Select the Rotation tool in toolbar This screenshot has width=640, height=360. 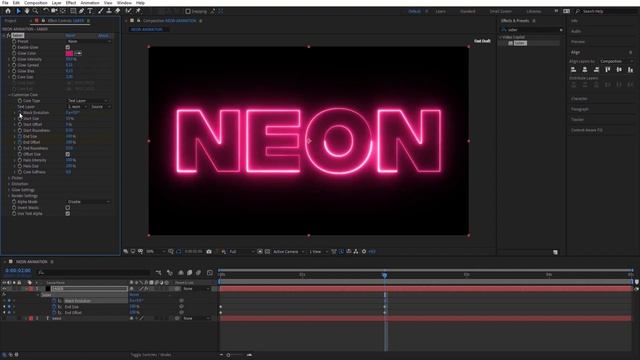pyautogui.click(x=46, y=11)
